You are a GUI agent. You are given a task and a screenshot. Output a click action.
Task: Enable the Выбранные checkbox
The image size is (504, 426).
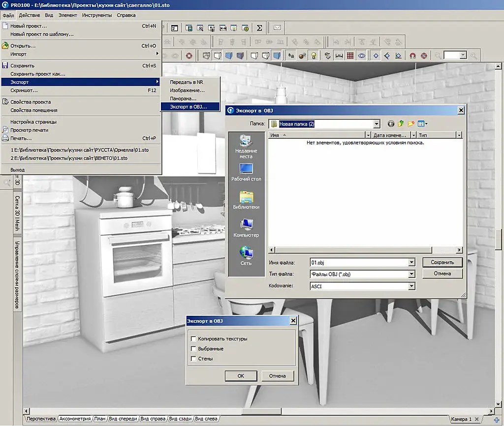(193, 349)
